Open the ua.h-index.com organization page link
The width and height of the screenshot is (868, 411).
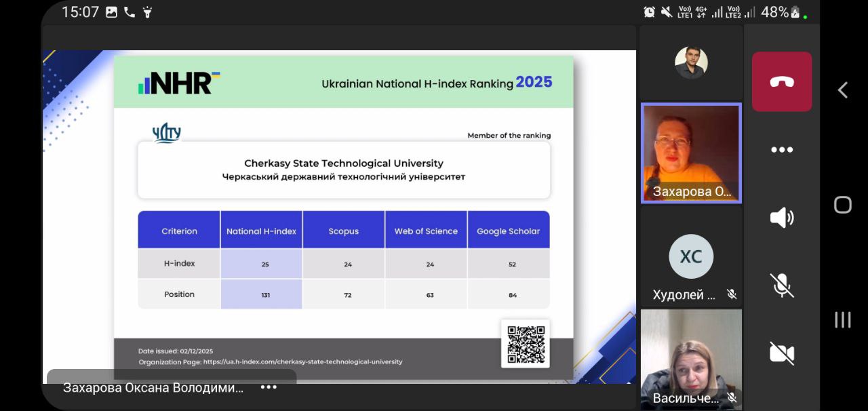[x=302, y=361]
